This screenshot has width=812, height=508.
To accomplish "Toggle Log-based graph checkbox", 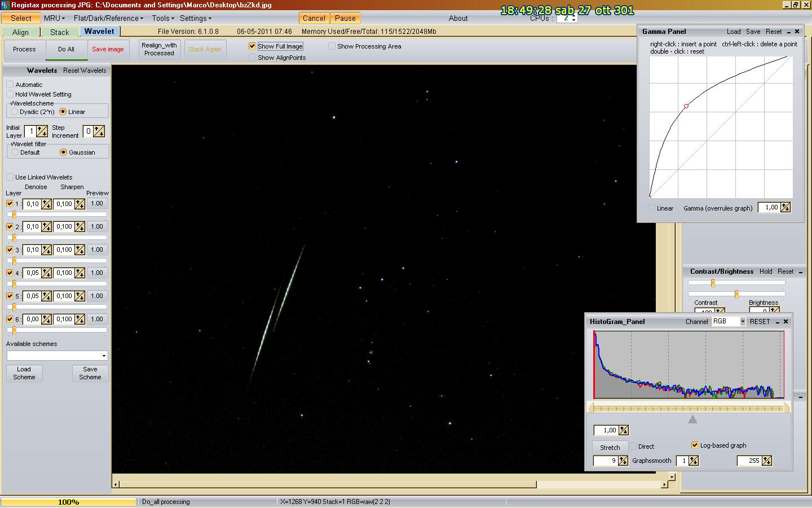I will [695, 445].
